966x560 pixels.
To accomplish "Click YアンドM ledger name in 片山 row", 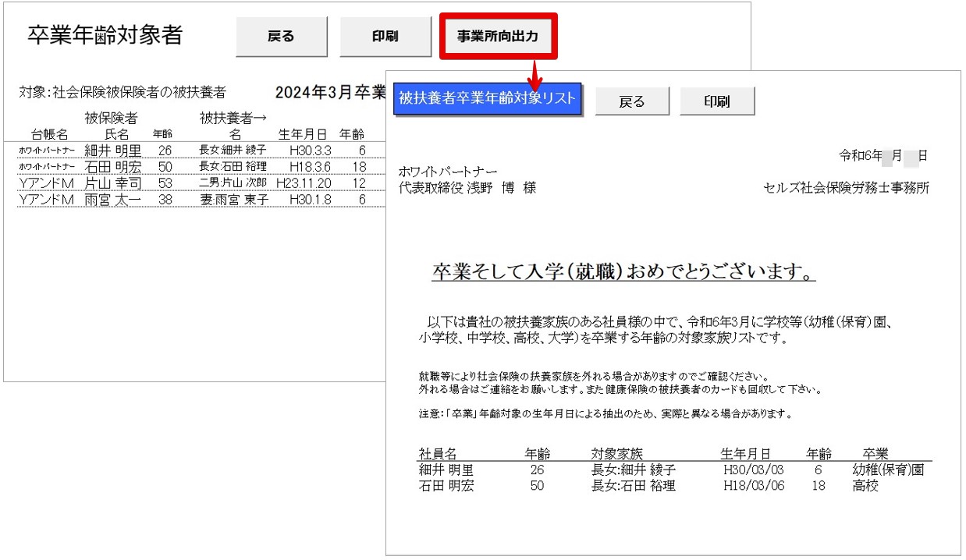I will coord(46,183).
